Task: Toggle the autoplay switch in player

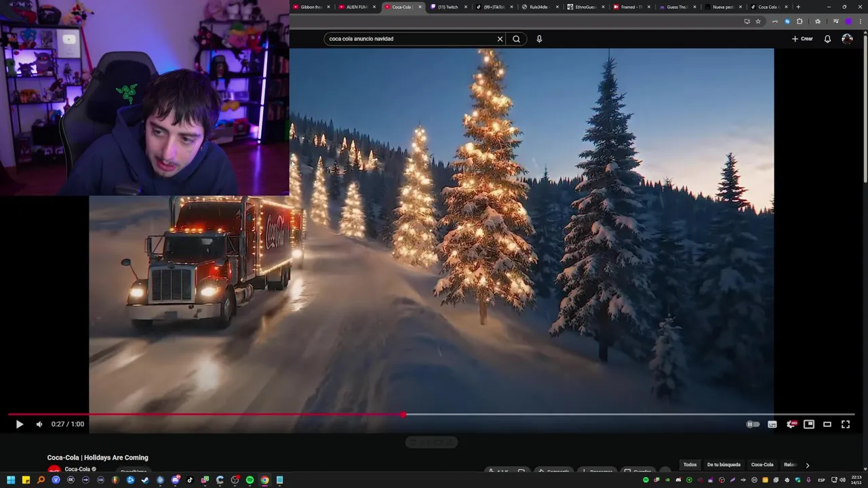Action: click(x=753, y=424)
